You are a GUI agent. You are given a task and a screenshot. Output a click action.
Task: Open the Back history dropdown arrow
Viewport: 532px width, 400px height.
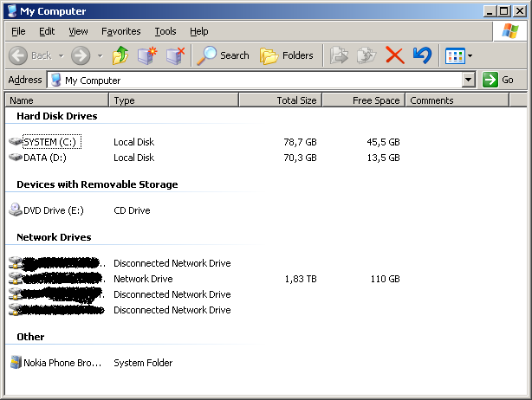61,55
